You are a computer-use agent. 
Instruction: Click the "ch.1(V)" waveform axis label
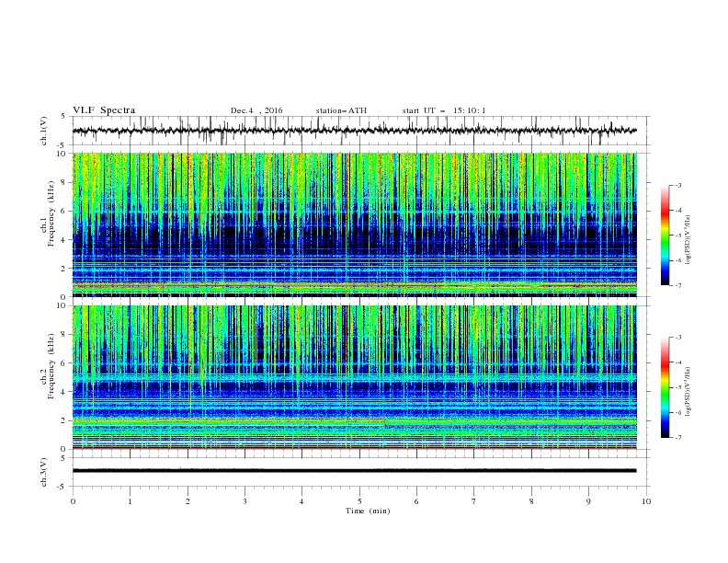point(44,131)
